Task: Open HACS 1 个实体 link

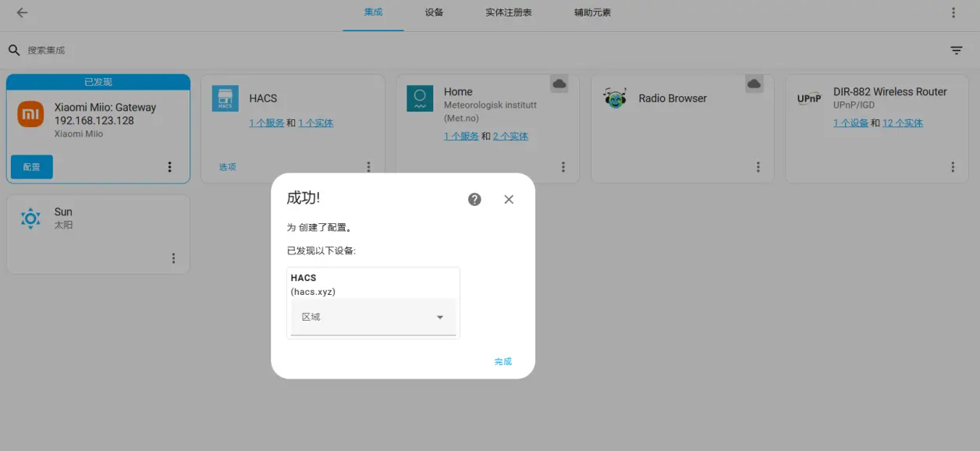Action: (315, 123)
